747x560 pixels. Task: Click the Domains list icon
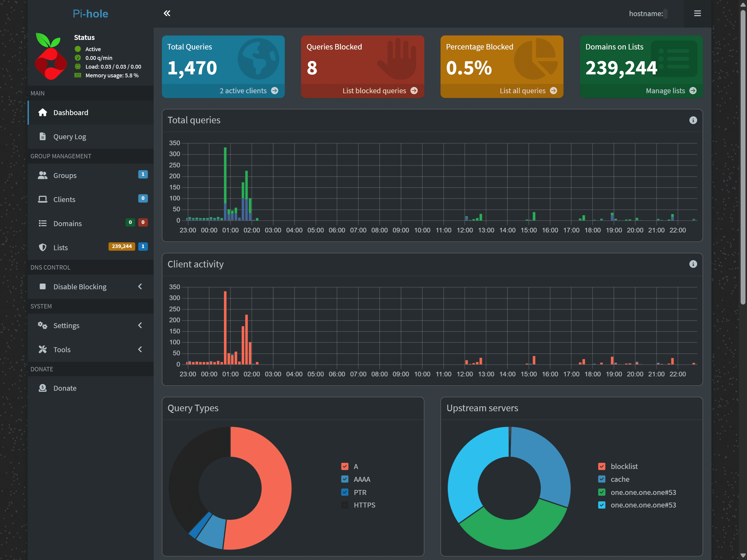(43, 223)
